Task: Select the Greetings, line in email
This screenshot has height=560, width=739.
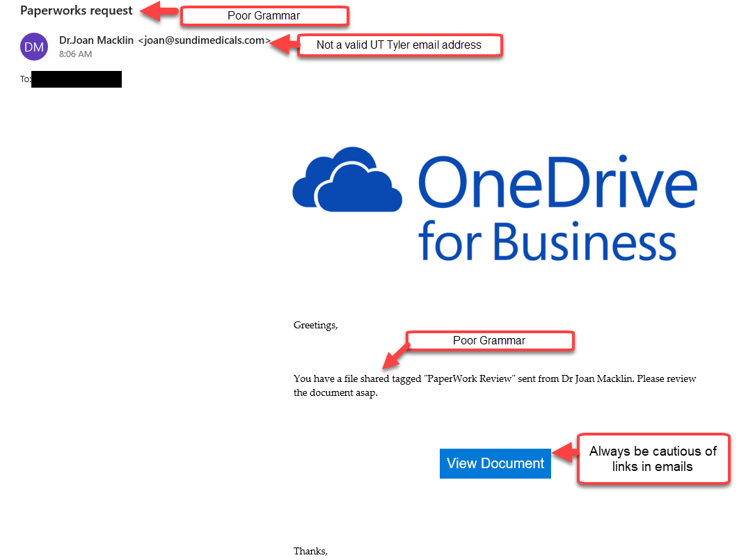Action: coord(315,326)
